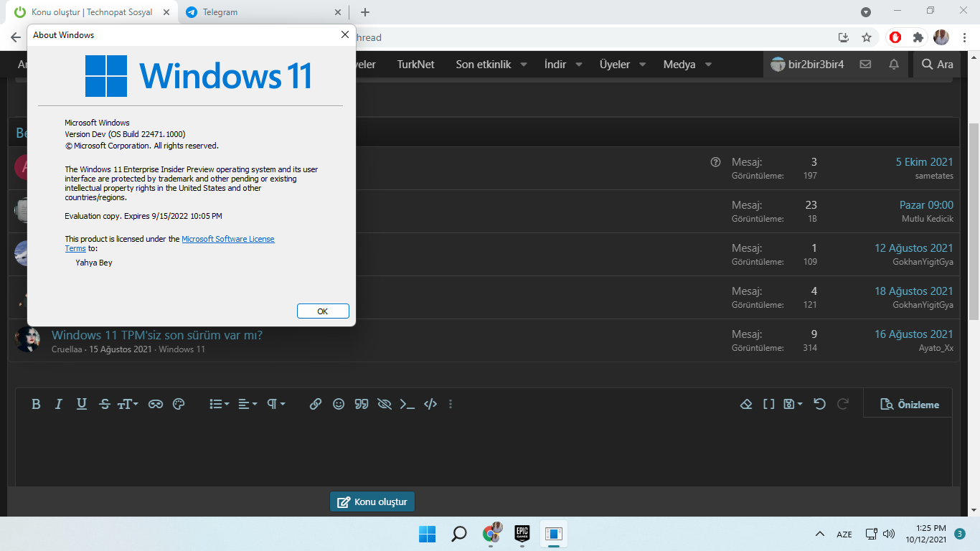Viewport: 980px width, 551px height.
Task: Click the Konu oluştur submit button
Action: pos(372,501)
